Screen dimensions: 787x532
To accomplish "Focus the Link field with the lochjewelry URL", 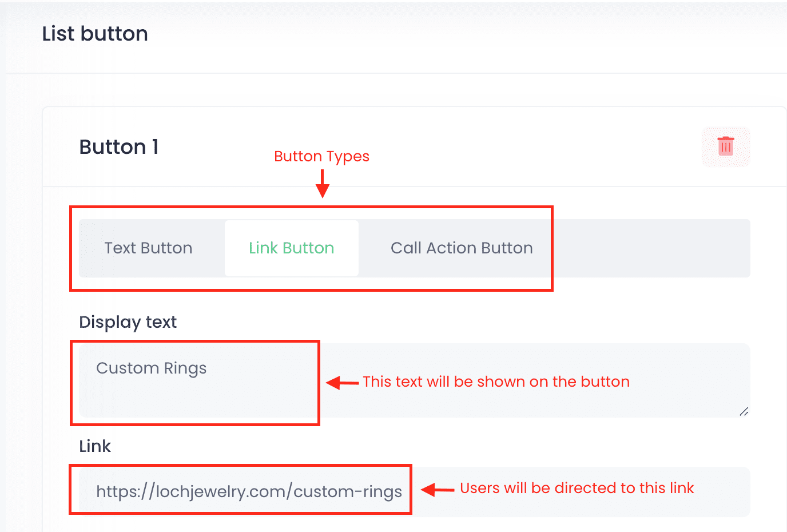I will [249, 491].
